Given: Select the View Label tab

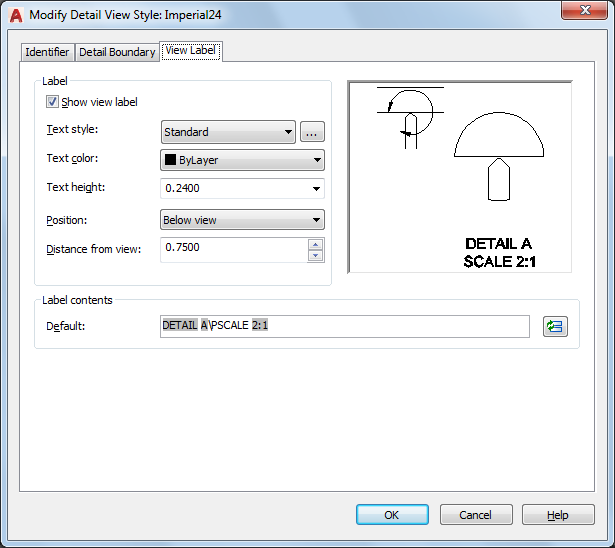Looking at the screenshot, I should [191, 50].
